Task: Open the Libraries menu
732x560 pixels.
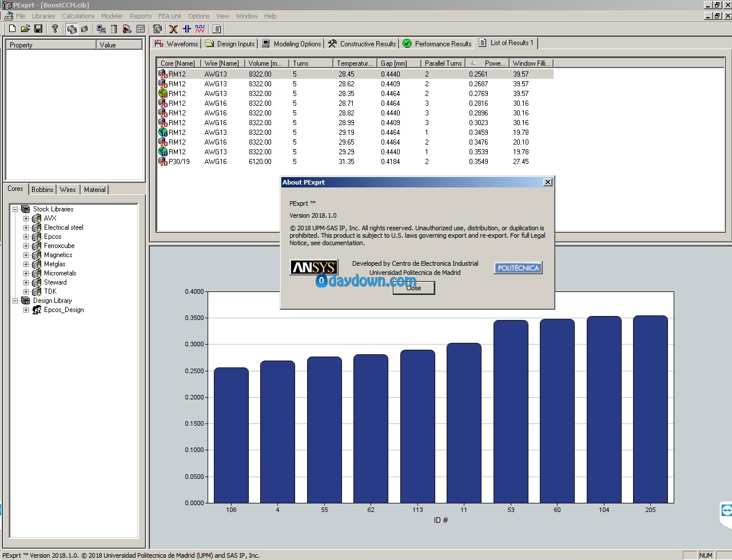Action: (x=43, y=16)
